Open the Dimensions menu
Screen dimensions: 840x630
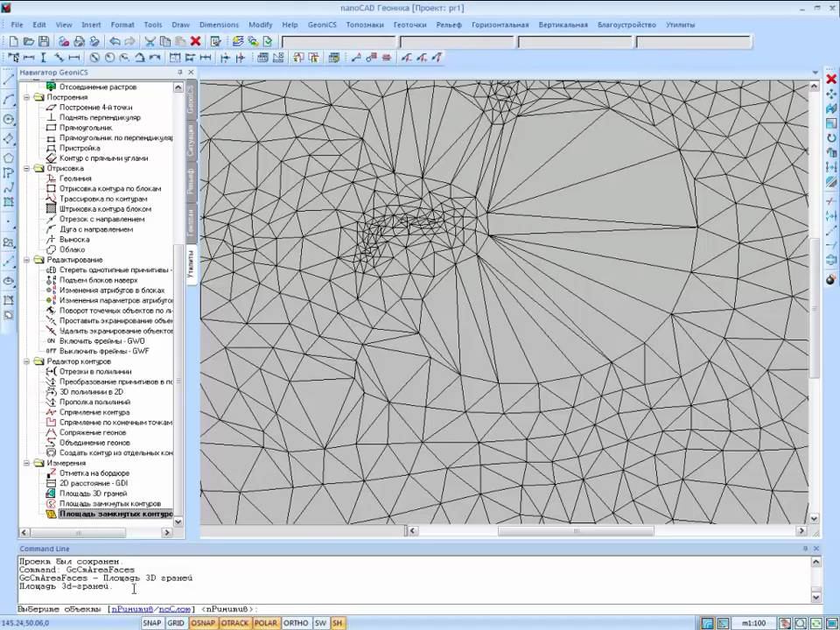tap(218, 24)
